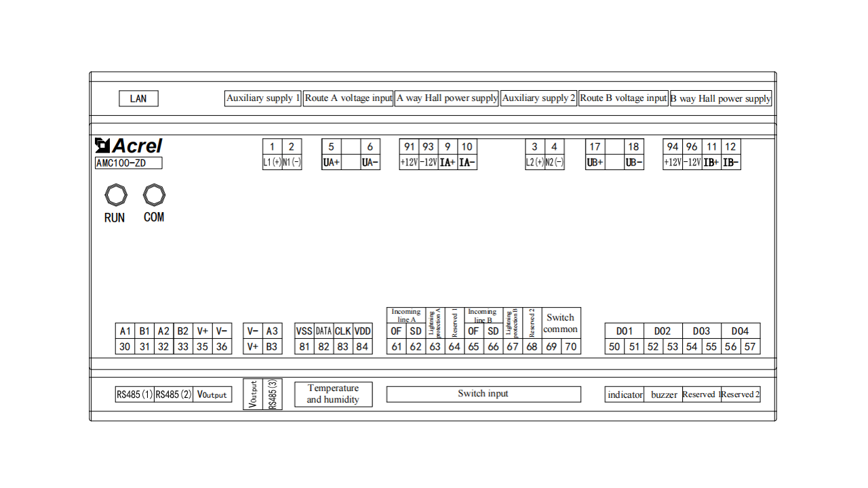Screen dimensions: 868x488
Task: Click terminal 65 OF of line B
Action: 474,339
